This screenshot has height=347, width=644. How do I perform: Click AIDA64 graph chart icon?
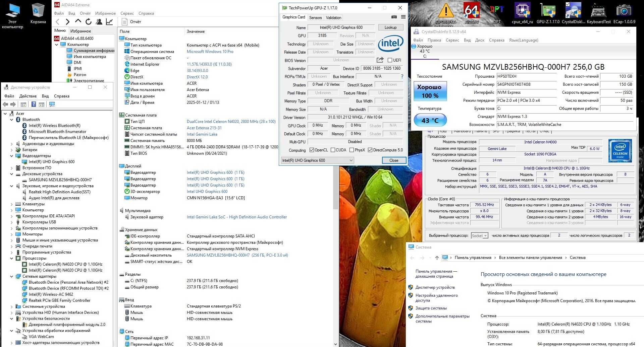pyautogui.click(x=109, y=22)
